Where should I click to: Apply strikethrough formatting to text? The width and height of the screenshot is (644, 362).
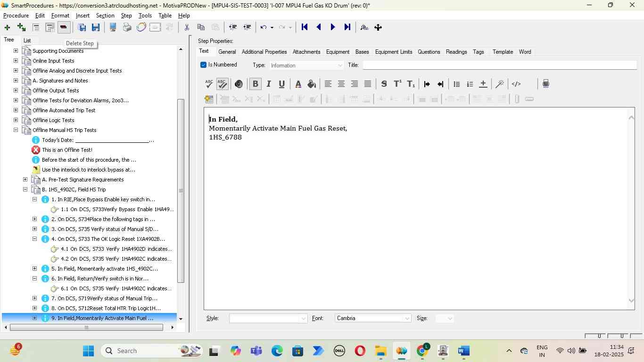click(384, 84)
